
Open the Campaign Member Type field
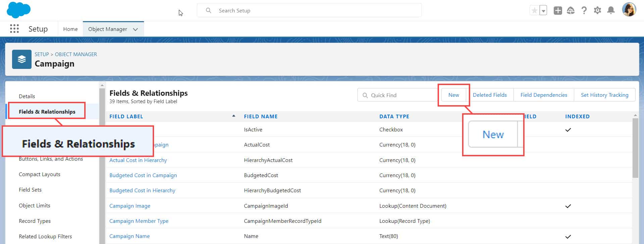coord(139,221)
